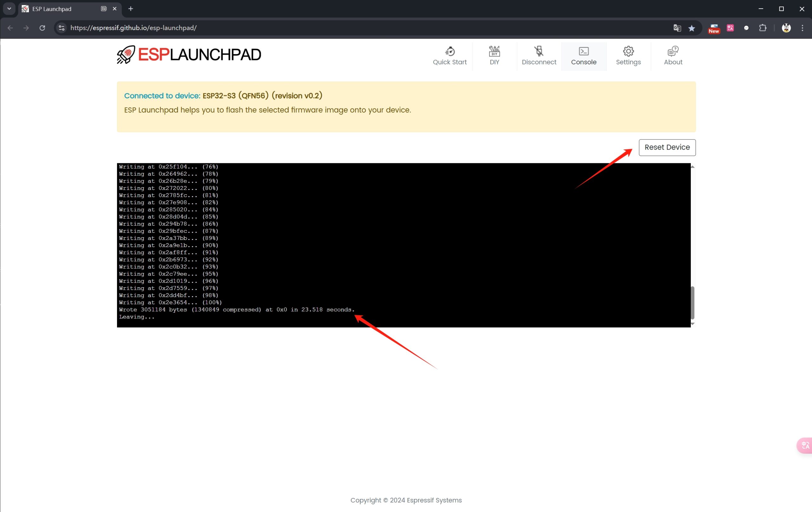This screenshot has width=812, height=512.
Task: Click the floating pink translate widget
Action: 805,445
